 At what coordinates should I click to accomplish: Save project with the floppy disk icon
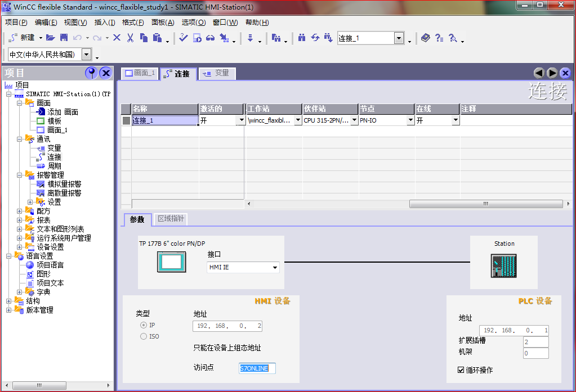tap(64, 38)
